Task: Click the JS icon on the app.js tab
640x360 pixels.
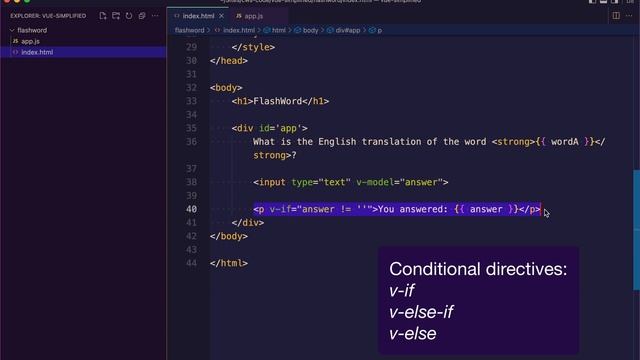Action: tap(239, 16)
